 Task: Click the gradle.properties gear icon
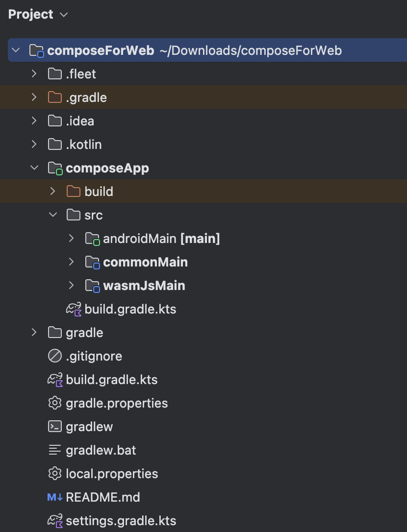click(x=55, y=403)
